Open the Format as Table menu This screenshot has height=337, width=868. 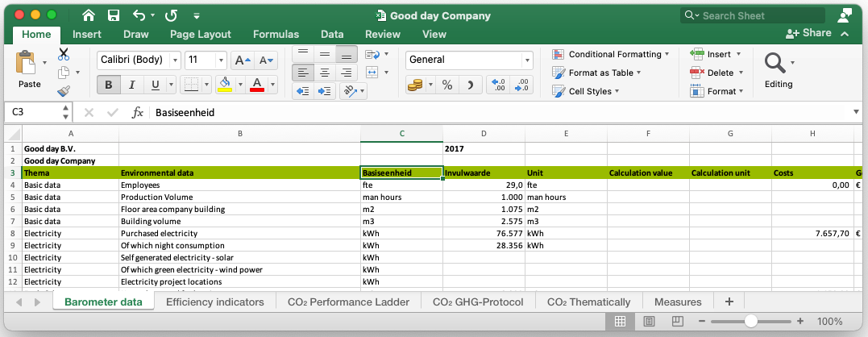point(596,73)
